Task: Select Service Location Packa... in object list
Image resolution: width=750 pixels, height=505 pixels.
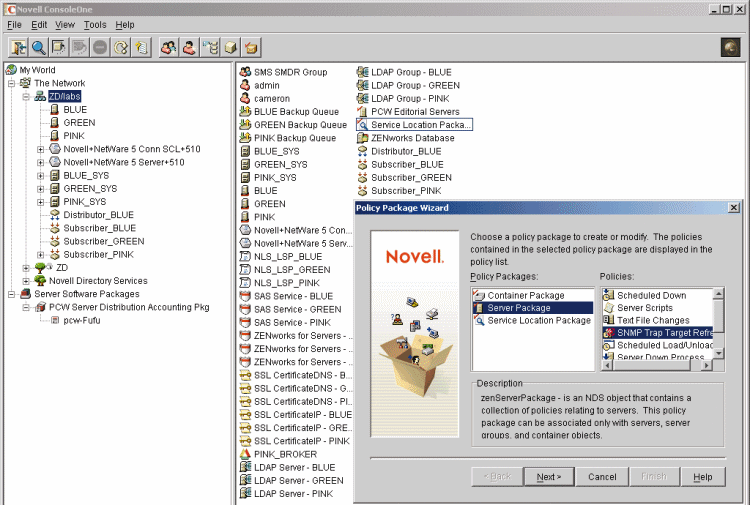Action: [x=414, y=125]
